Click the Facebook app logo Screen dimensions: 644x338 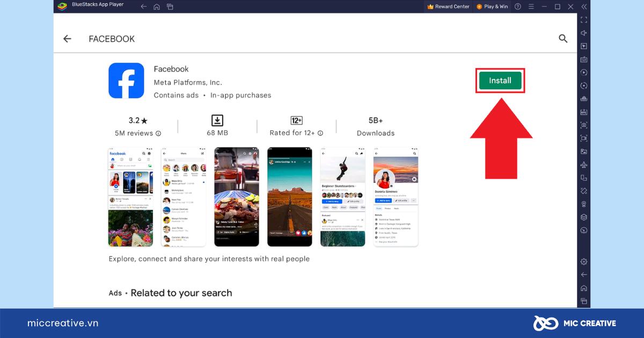(x=126, y=80)
